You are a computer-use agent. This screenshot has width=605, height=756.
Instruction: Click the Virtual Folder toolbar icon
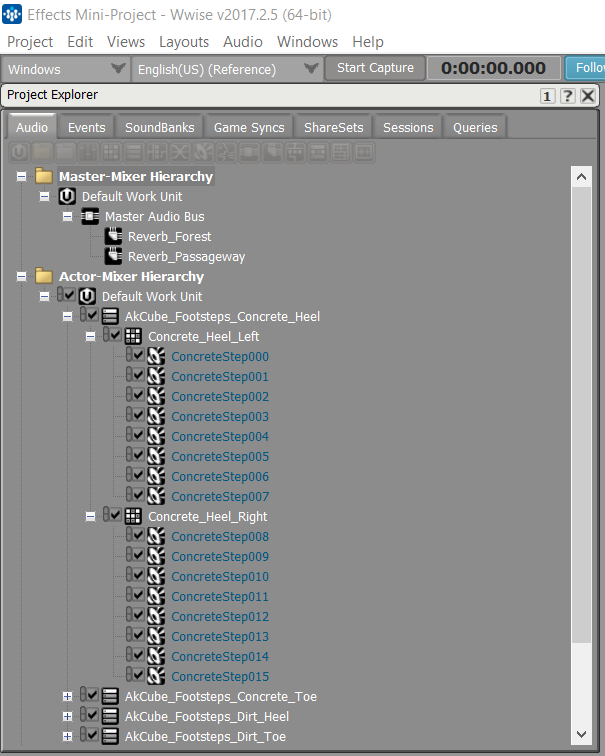pyautogui.click(x=65, y=152)
